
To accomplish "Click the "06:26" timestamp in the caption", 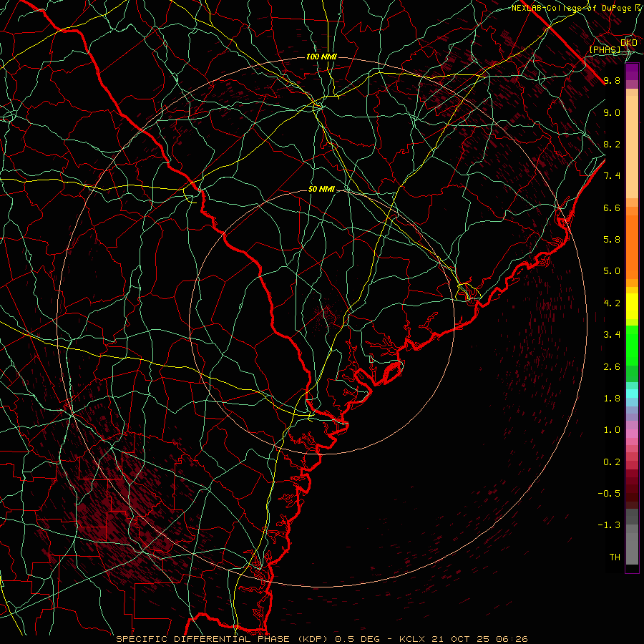I will (512, 639).
